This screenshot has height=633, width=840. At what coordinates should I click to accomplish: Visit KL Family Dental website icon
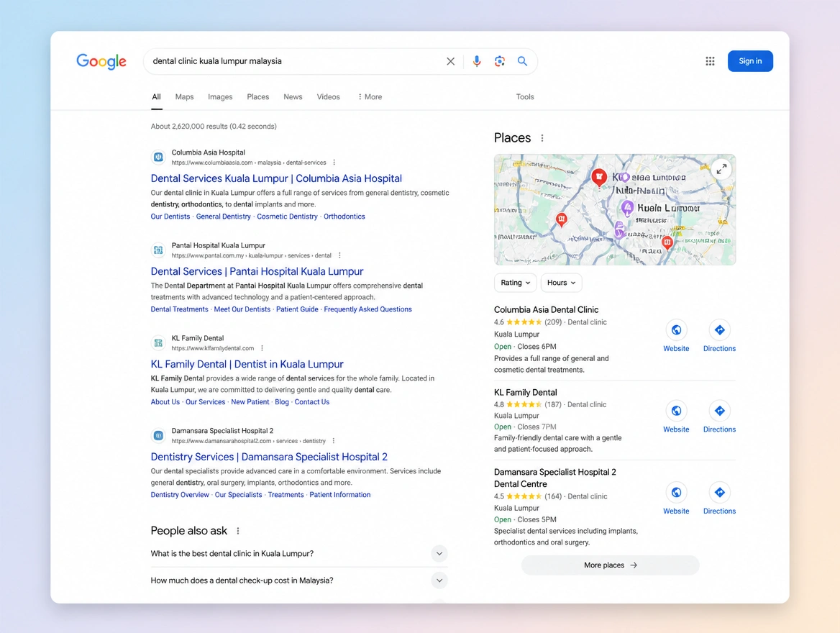pyautogui.click(x=676, y=417)
